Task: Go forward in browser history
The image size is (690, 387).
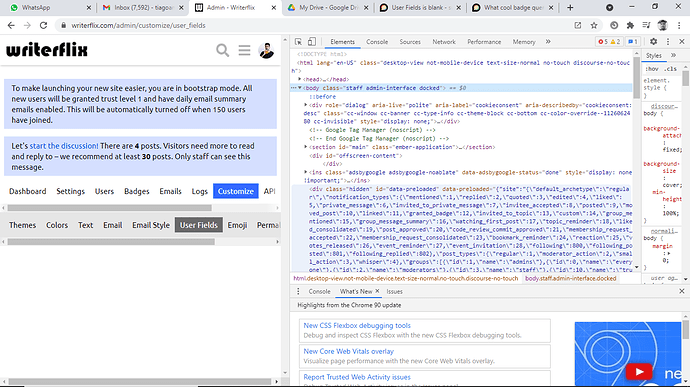Action: point(27,26)
